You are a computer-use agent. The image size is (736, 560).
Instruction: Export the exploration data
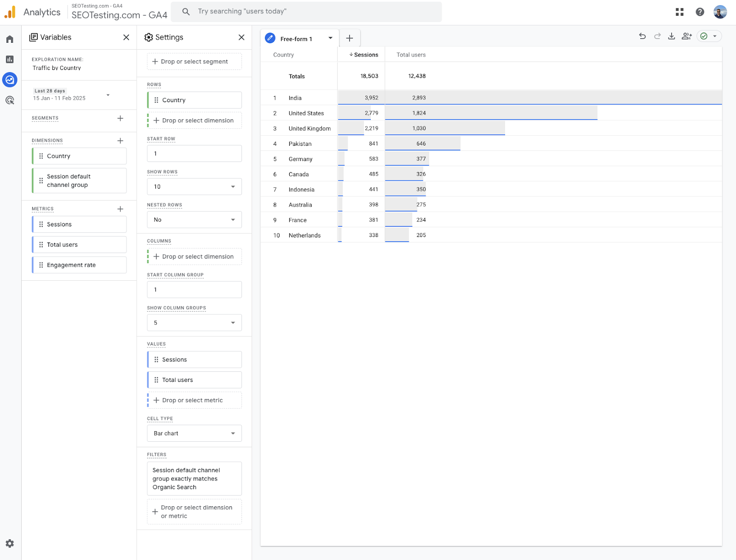[672, 36]
